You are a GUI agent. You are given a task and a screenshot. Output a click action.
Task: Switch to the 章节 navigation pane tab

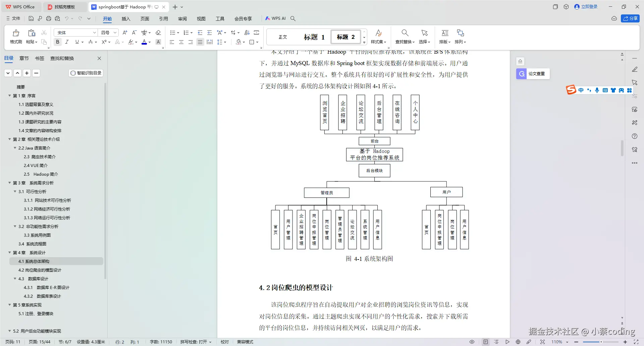[24, 58]
